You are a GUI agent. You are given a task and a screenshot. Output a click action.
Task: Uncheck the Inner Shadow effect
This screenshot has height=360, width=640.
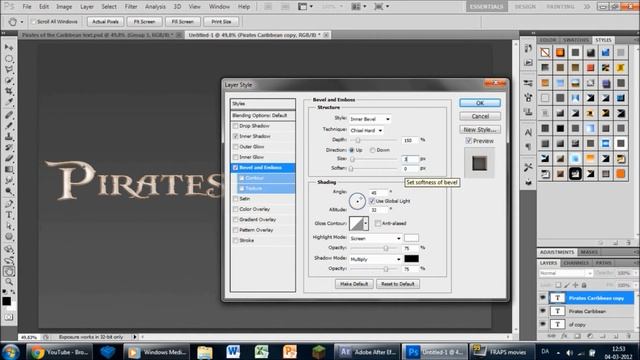pos(236,136)
